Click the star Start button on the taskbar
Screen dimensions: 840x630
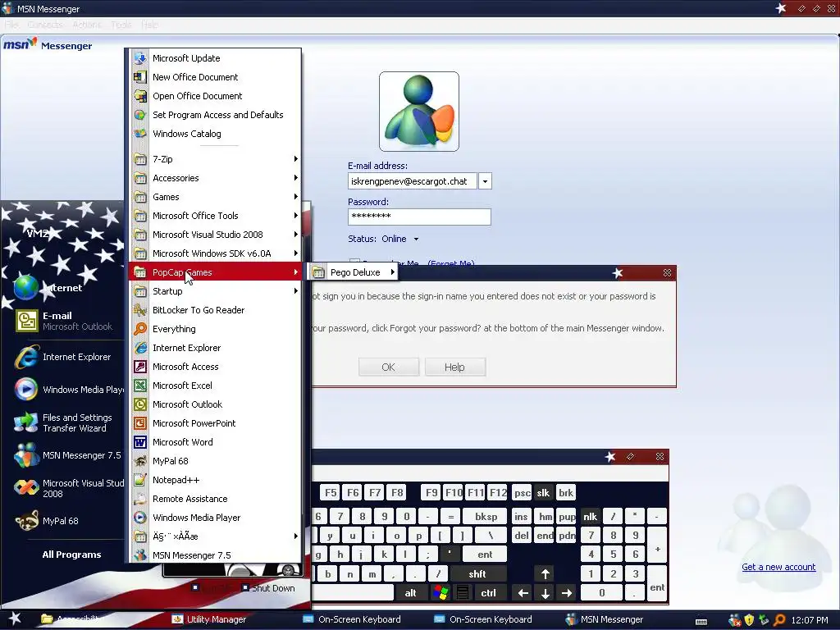click(x=15, y=619)
